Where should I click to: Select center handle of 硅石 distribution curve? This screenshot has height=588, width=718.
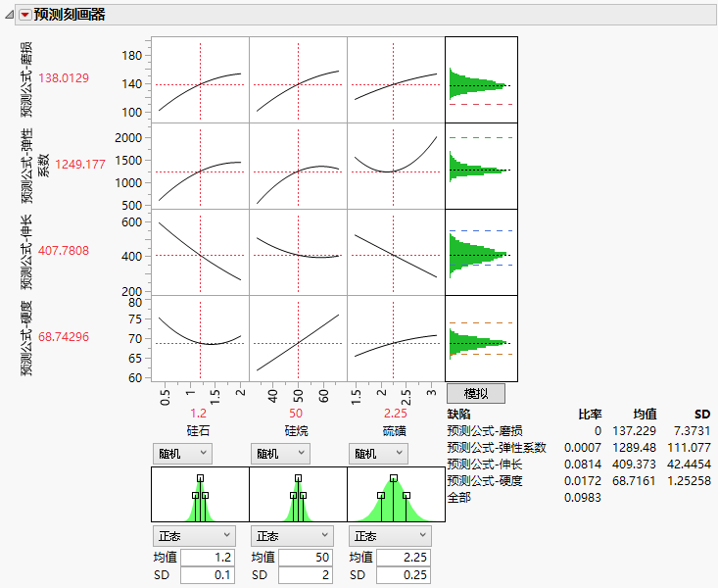pyautogui.click(x=200, y=478)
